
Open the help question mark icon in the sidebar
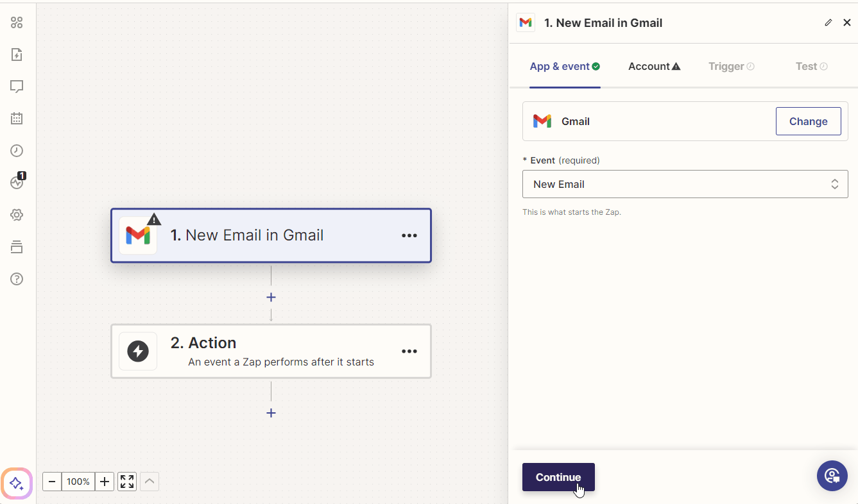tap(17, 279)
